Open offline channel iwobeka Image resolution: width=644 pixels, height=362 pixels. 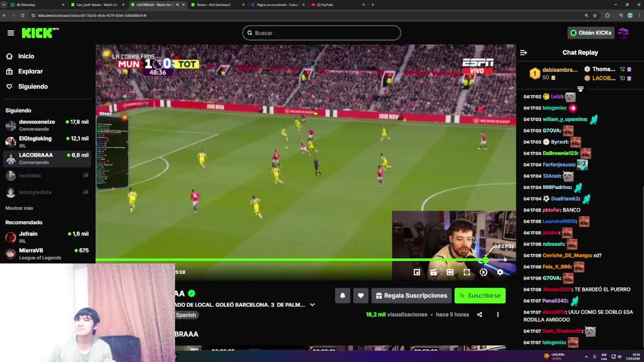[47, 175]
